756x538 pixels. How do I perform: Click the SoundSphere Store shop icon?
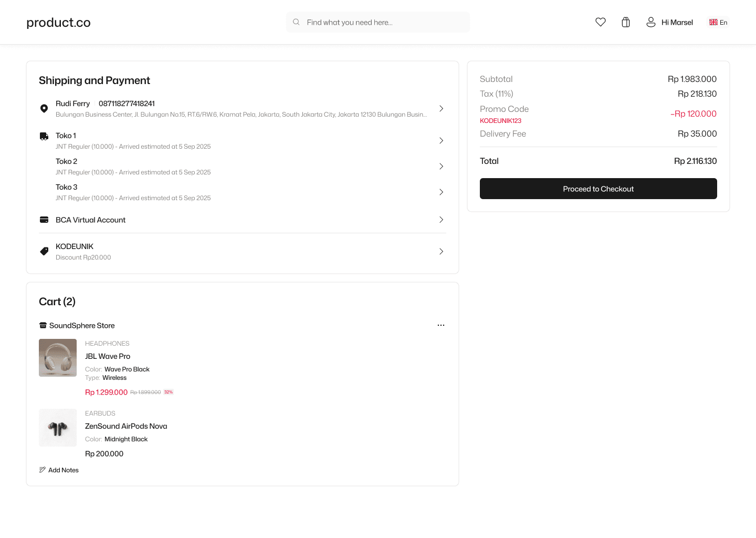tap(42, 325)
